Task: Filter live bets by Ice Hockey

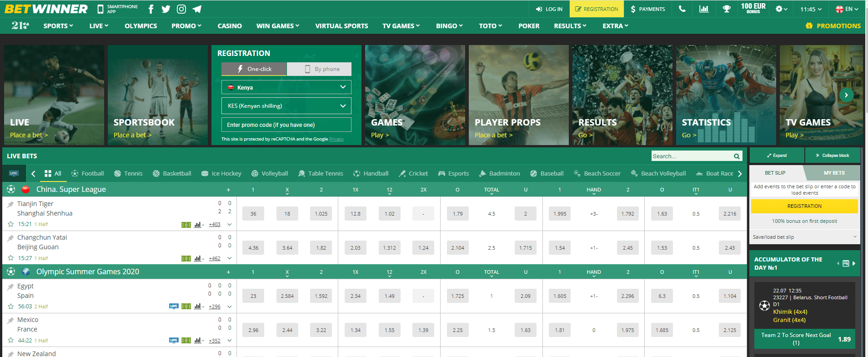Action: click(221, 173)
